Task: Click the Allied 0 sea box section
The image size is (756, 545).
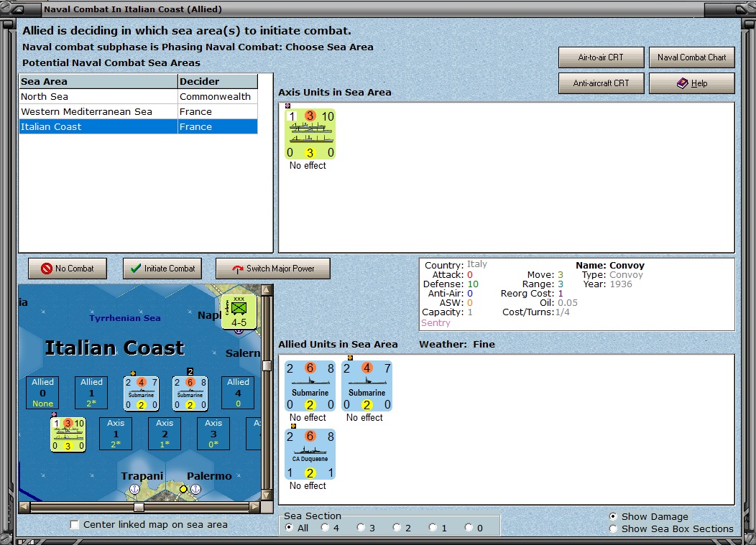Action: (43, 393)
